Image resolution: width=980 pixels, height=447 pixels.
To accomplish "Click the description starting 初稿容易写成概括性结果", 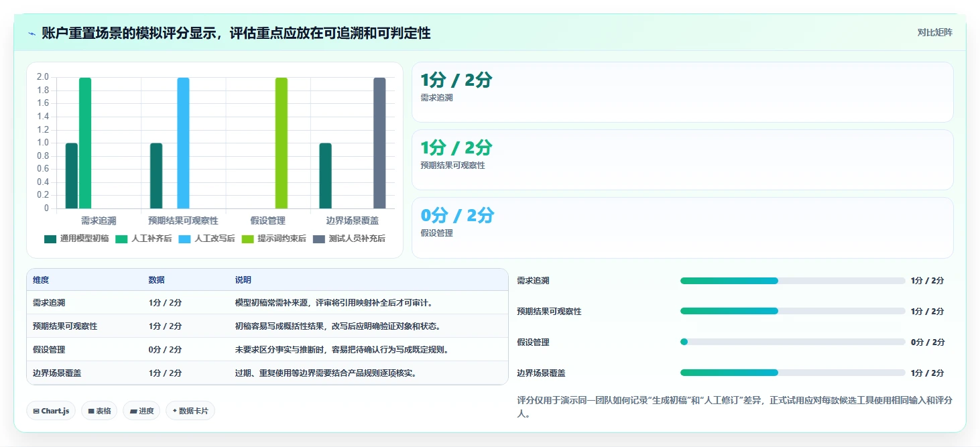I will 338,326.
